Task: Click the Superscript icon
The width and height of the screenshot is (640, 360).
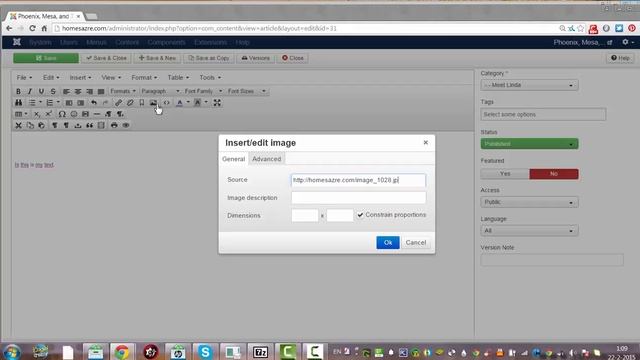Action: coord(49,114)
